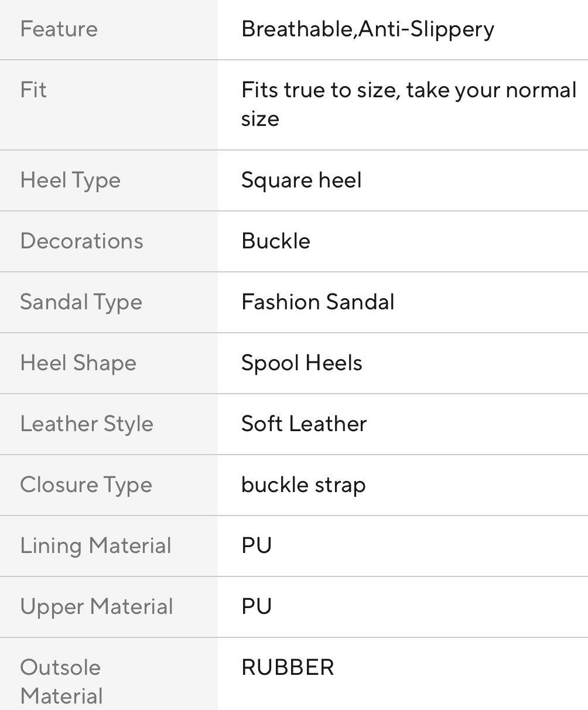Click the Heel Type label
Viewport: 588px width, 710px height.
[70, 180]
